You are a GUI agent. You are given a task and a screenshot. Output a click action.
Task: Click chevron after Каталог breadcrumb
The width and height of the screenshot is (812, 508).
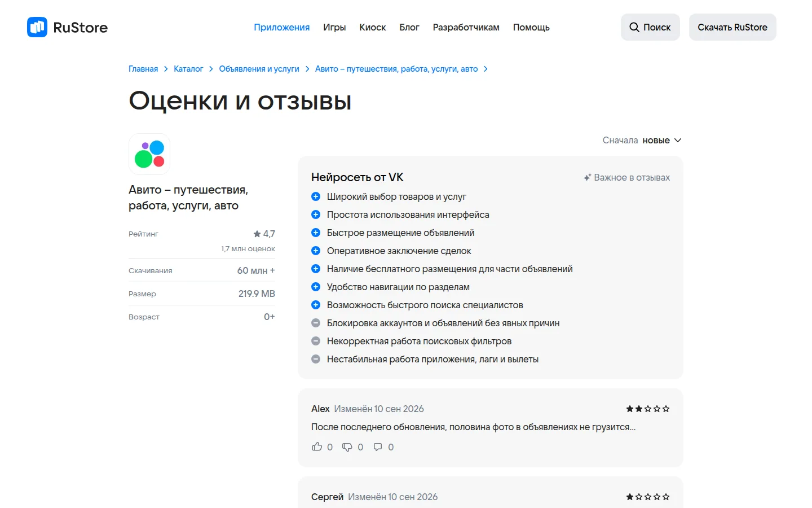click(211, 69)
